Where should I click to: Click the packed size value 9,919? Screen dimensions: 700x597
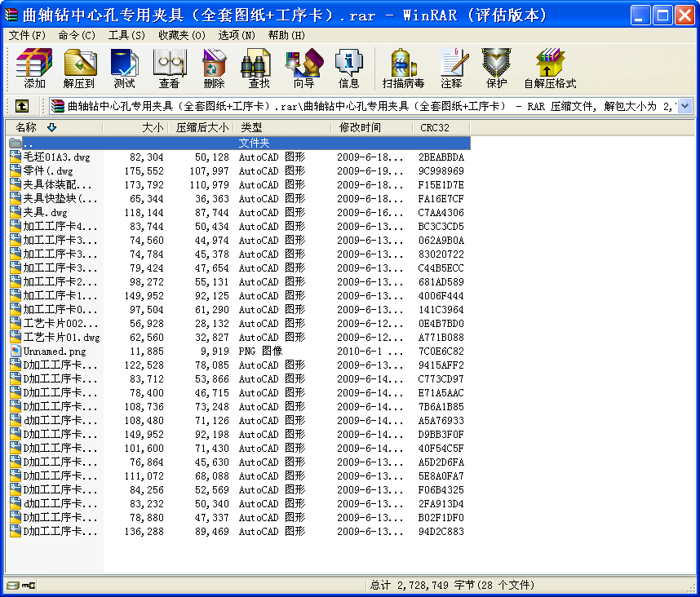point(215,352)
